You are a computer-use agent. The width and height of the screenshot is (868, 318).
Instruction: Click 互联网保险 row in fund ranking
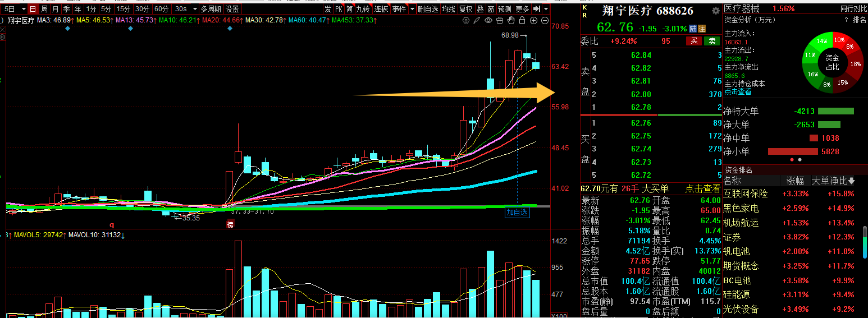click(x=792, y=194)
